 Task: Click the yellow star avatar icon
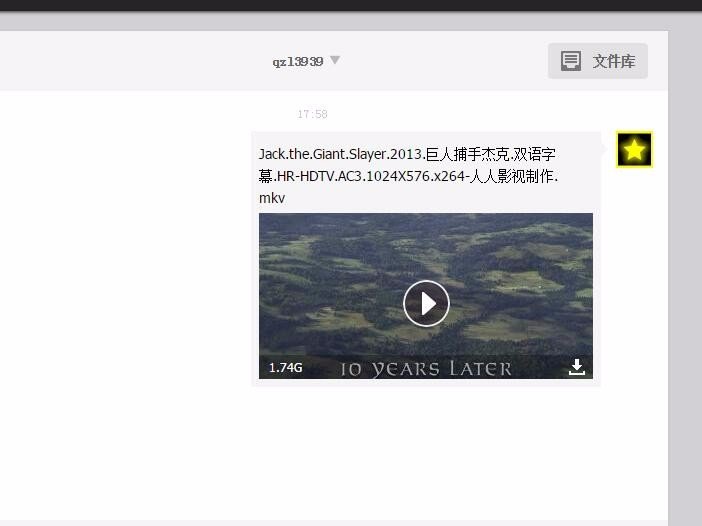click(634, 150)
